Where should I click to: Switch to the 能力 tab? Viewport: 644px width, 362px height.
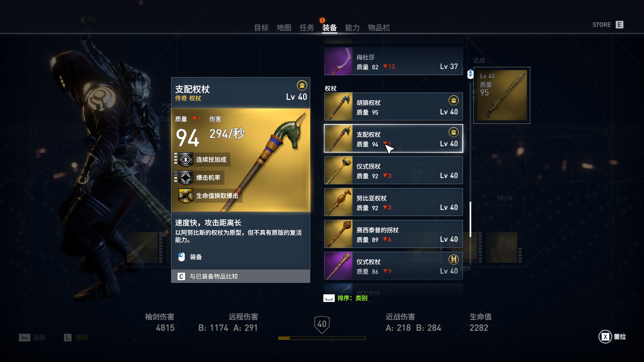click(352, 28)
